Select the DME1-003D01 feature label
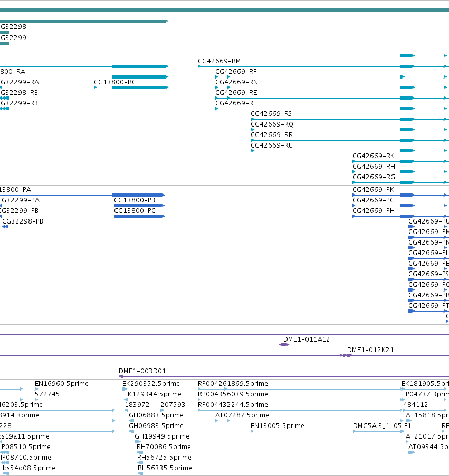 142,371
